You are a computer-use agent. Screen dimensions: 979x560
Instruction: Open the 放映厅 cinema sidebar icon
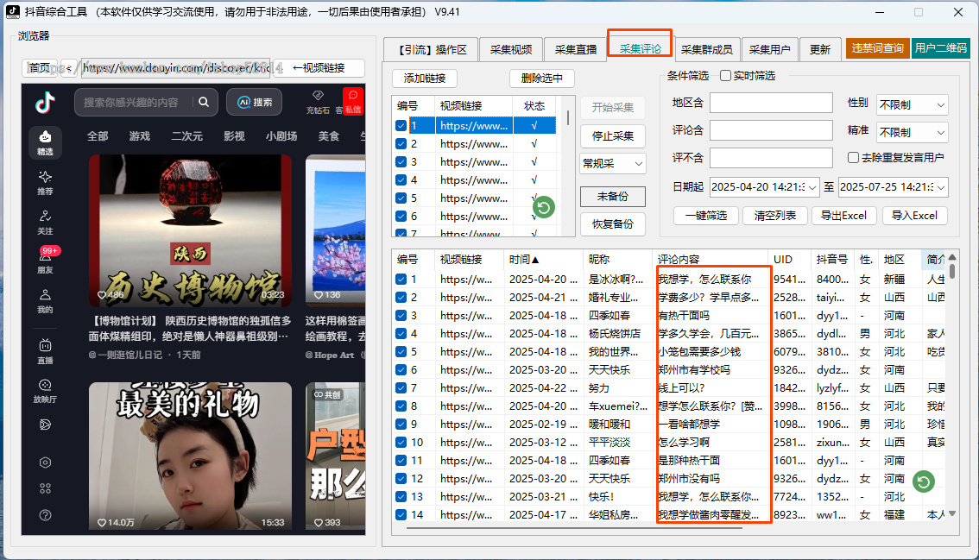point(45,390)
